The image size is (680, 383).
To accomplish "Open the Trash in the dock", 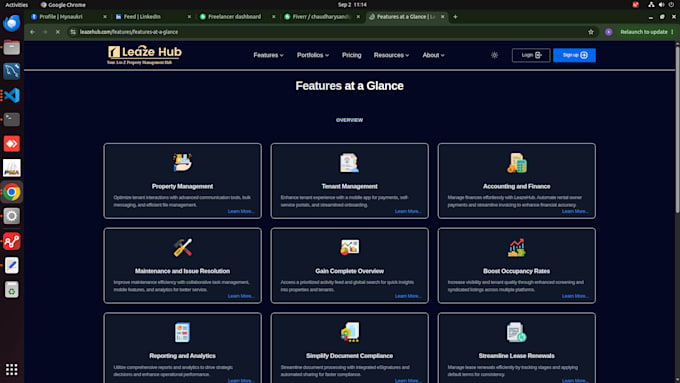I will click(12, 290).
